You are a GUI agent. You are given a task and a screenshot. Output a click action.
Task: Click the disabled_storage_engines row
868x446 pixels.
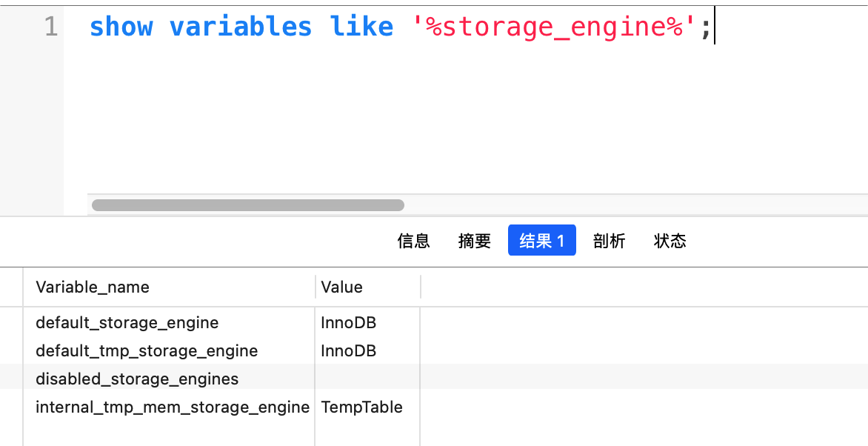136,379
